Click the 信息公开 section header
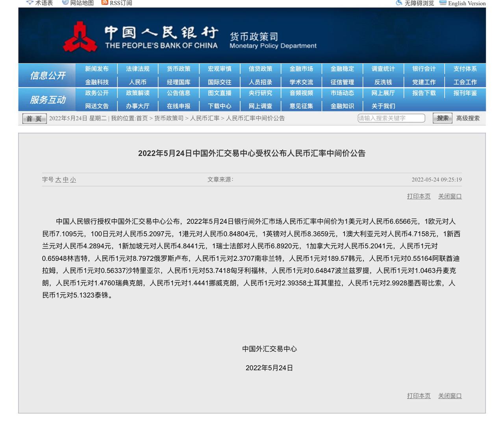504x421 pixels. [x=47, y=76]
